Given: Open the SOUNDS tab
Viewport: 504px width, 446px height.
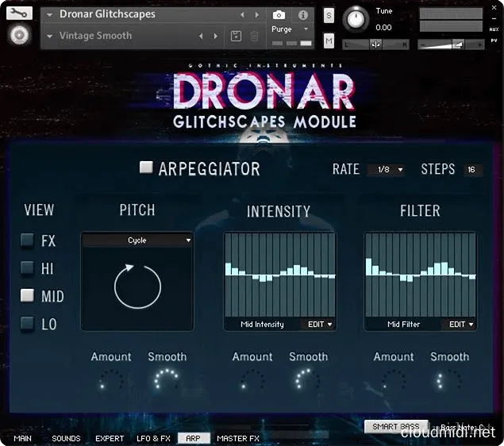Looking at the screenshot, I should 66,438.
